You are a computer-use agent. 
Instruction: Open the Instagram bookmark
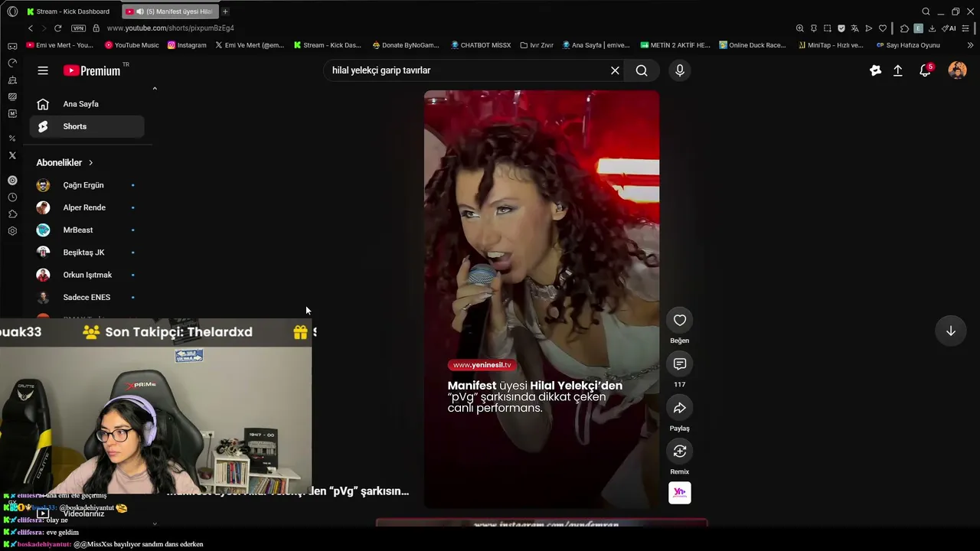tap(187, 45)
